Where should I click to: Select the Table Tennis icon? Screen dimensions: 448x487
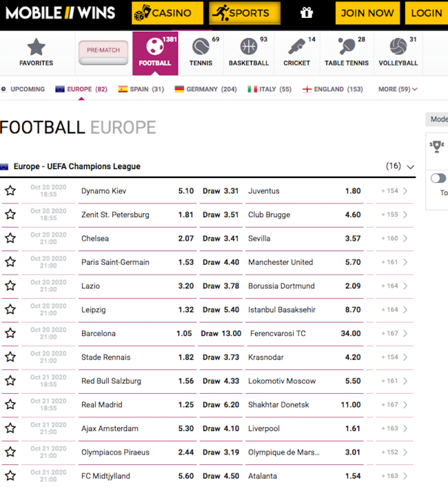pos(347,52)
